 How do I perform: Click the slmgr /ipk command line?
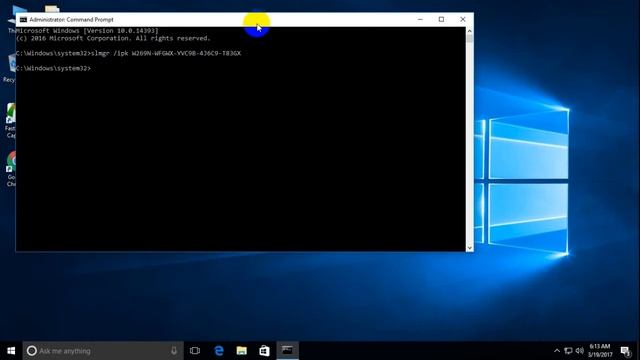point(129,53)
